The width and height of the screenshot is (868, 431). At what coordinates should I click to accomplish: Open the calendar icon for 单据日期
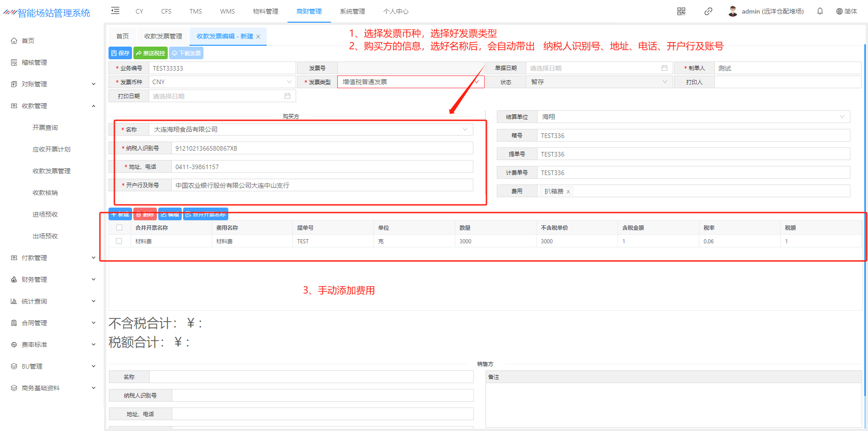pos(664,68)
